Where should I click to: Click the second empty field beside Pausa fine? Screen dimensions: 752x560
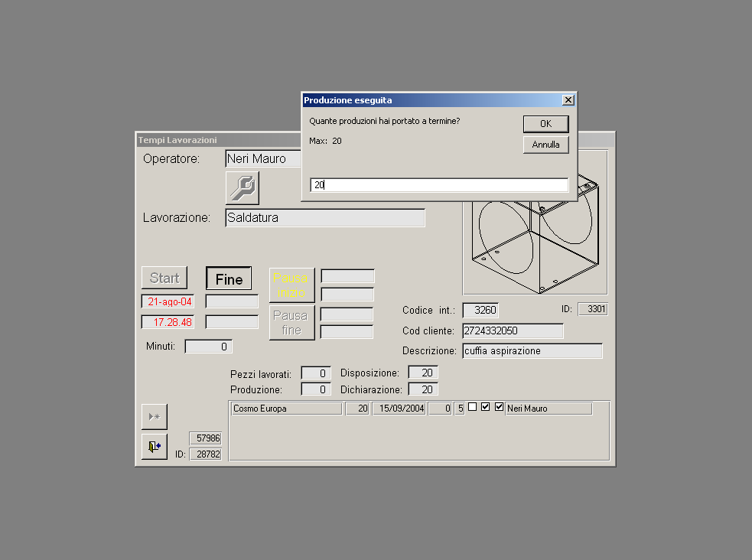347,332
